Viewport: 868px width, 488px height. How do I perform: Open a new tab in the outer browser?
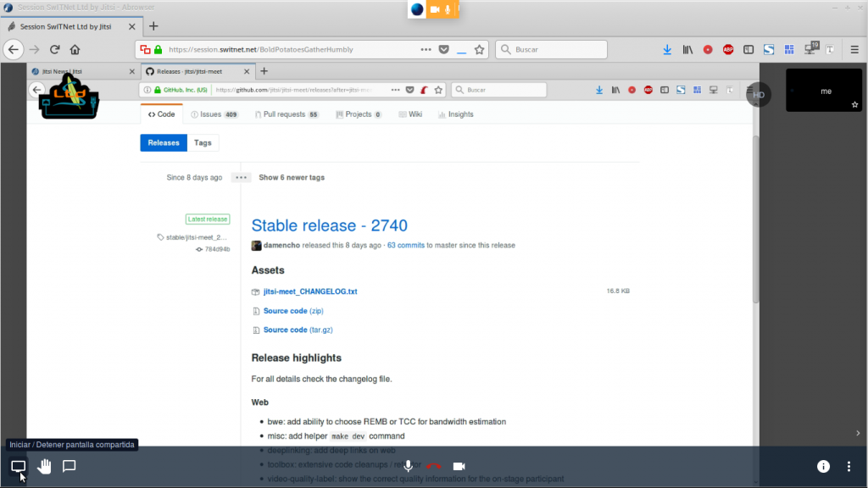153,26
